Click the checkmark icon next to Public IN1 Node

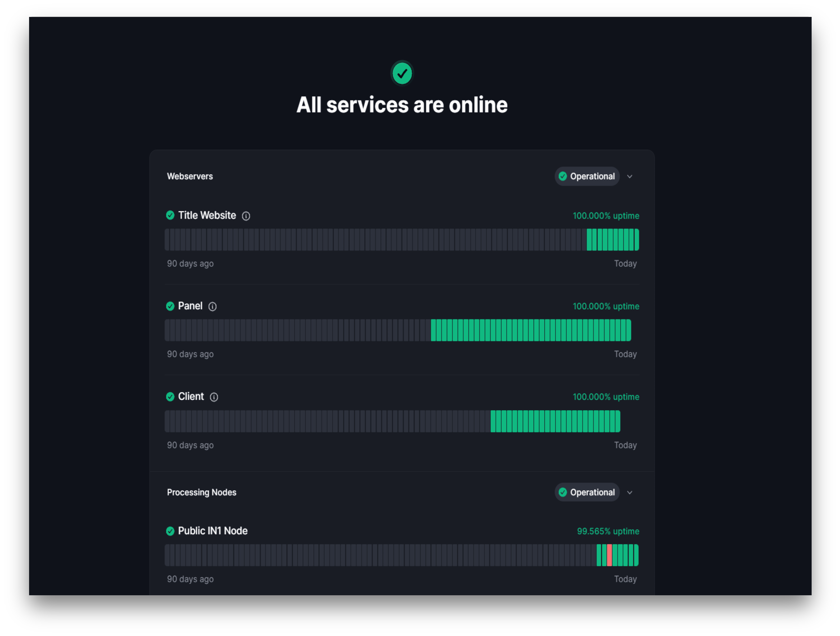click(x=170, y=531)
